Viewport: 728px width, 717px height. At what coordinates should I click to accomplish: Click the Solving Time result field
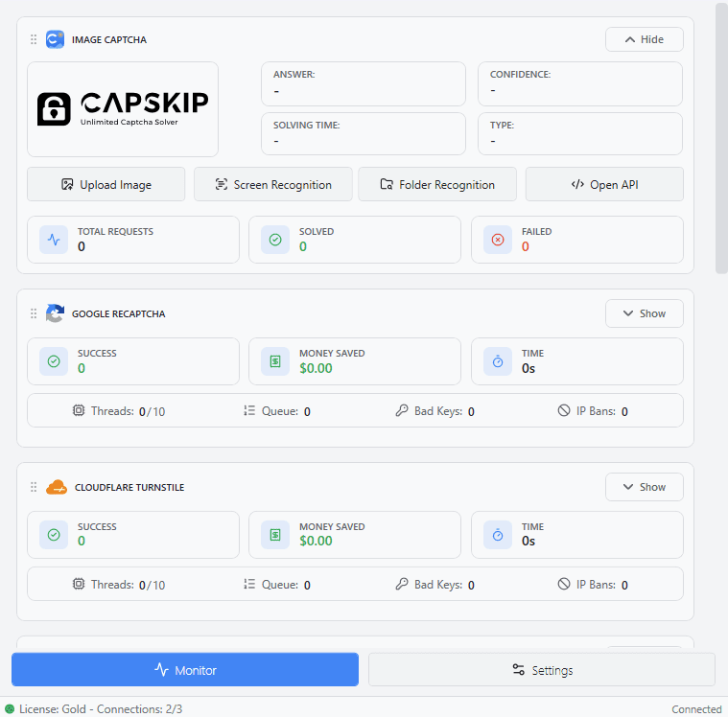tap(364, 133)
